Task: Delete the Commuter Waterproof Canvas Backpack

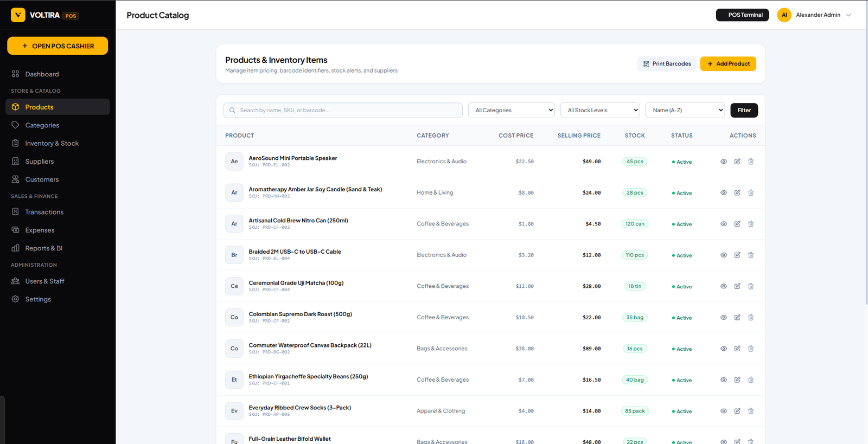Action: point(751,349)
